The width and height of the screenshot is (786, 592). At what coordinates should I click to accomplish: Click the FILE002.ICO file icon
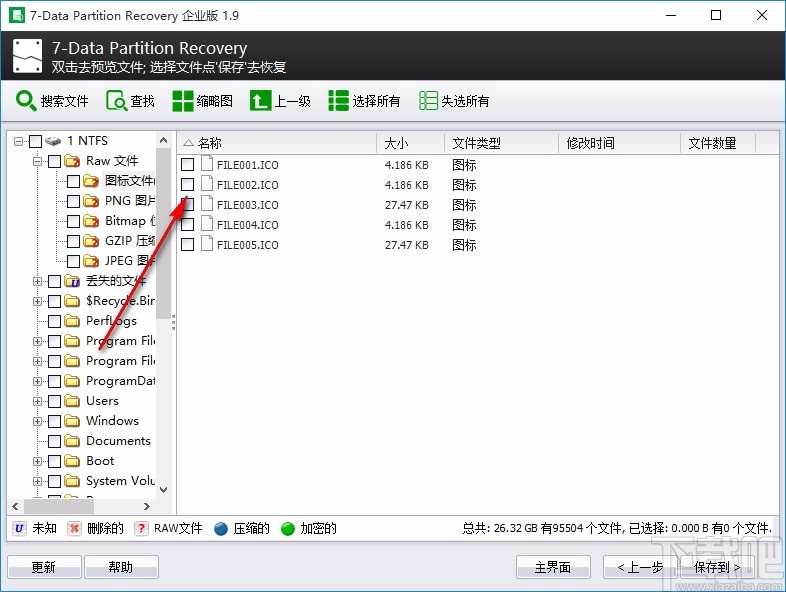click(207, 184)
